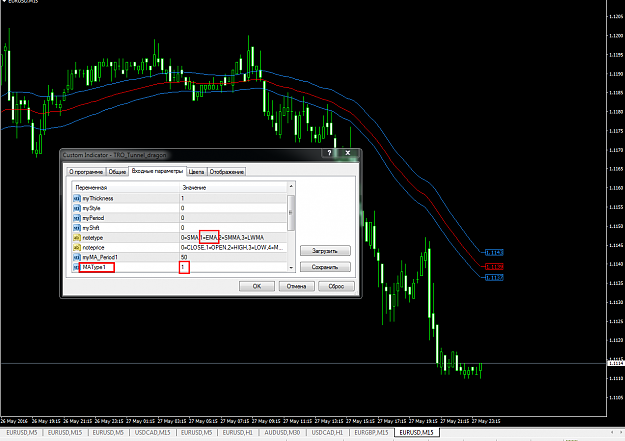This screenshot has width=625, height=441.
Task: Open the EURUSD,H1 chart tab
Action: (238, 432)
